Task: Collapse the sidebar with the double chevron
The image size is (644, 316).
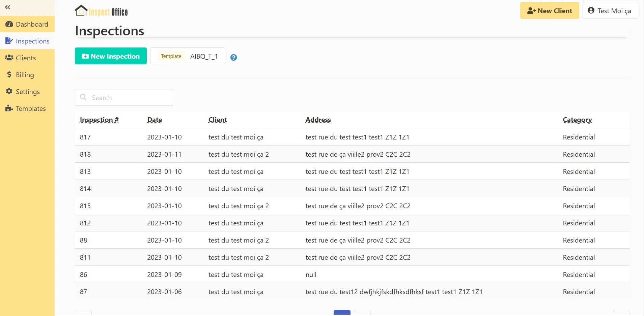Action: pyautogui.click(x=8, y=7)
